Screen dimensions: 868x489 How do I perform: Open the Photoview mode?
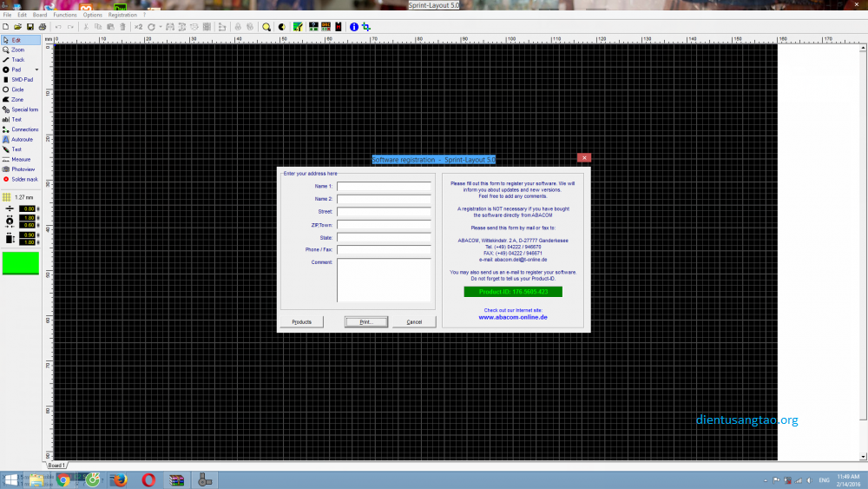point(21,169)
